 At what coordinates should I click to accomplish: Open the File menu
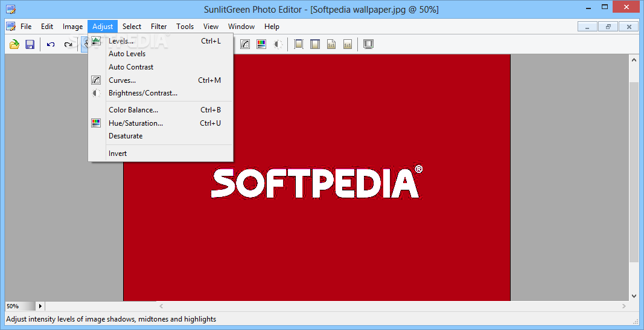(26, 27)
